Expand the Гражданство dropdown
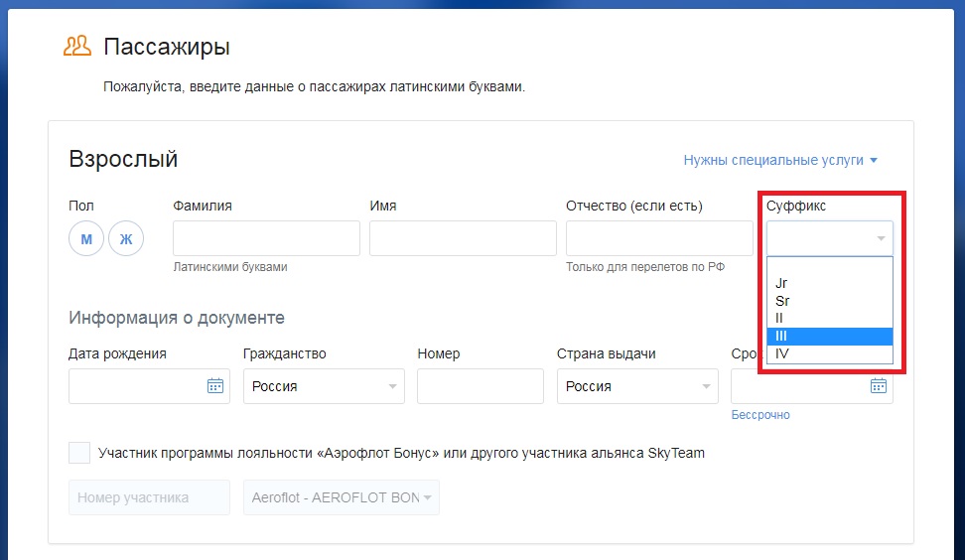The image size is (965, 560). click(324, 386)
